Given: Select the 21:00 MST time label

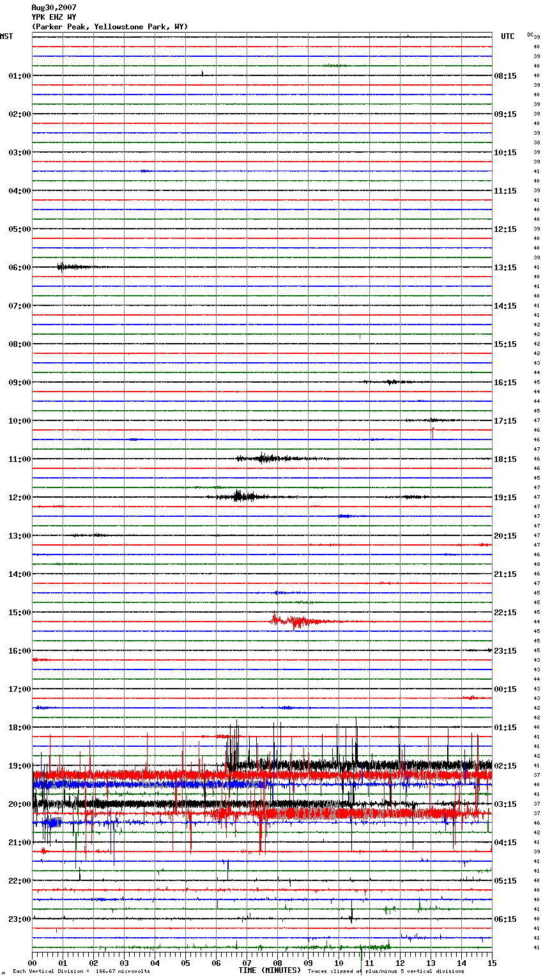Looking at the screenshot, I should pos(19,843).
